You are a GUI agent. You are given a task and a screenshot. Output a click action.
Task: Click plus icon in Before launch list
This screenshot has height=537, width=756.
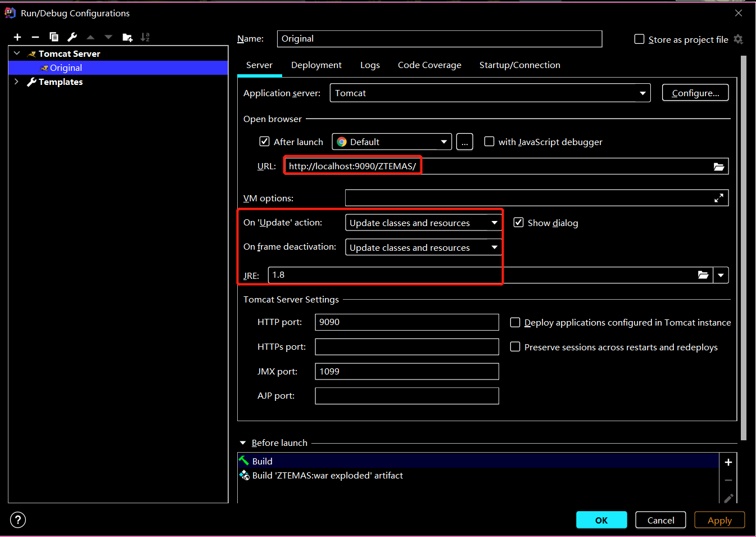(x=728, y=462)
